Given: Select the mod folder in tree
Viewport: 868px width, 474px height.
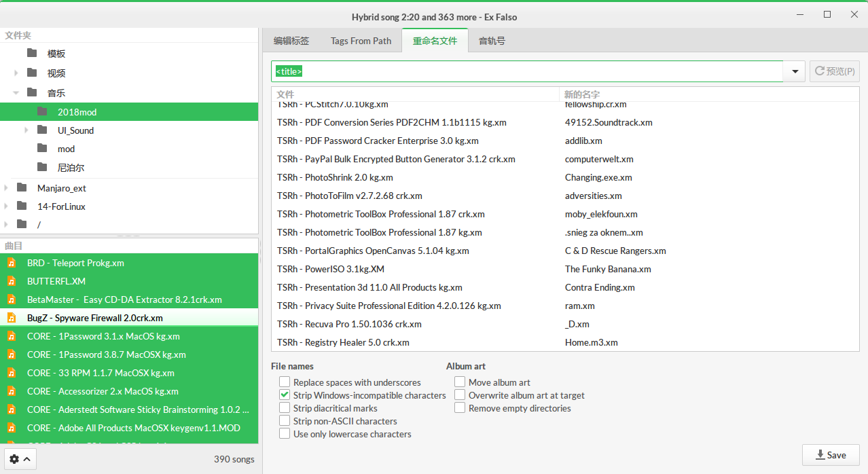Looking at the screenshot, I should point(129,149).
